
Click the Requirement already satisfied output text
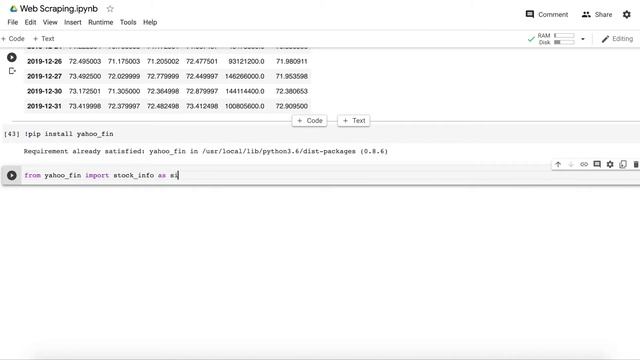pos(206,151)
